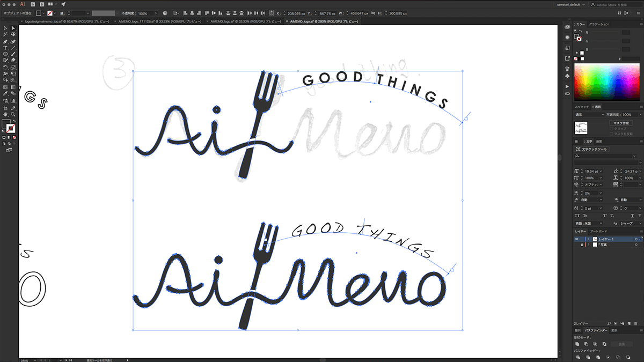The image size is (644, 362).
Task: Expand レイヤー 1 layer contents
Action: click(589, 239)
